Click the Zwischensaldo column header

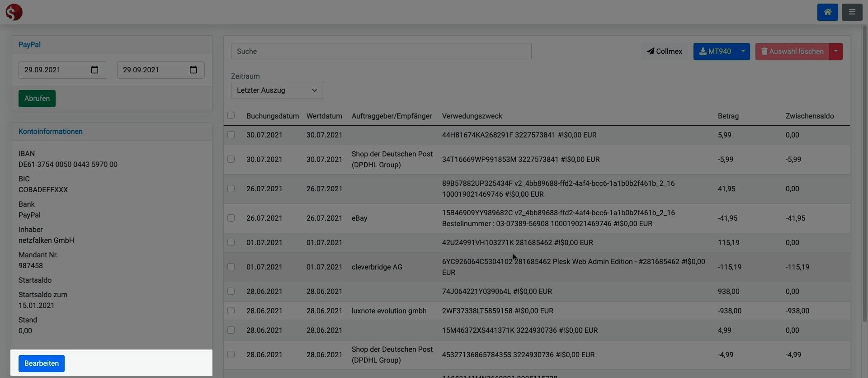point(810,116)
